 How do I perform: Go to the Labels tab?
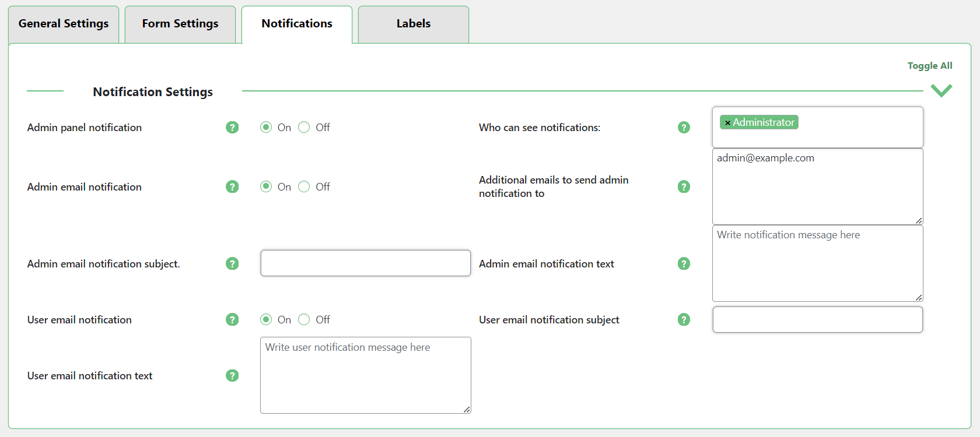click(x=414, y=24)
